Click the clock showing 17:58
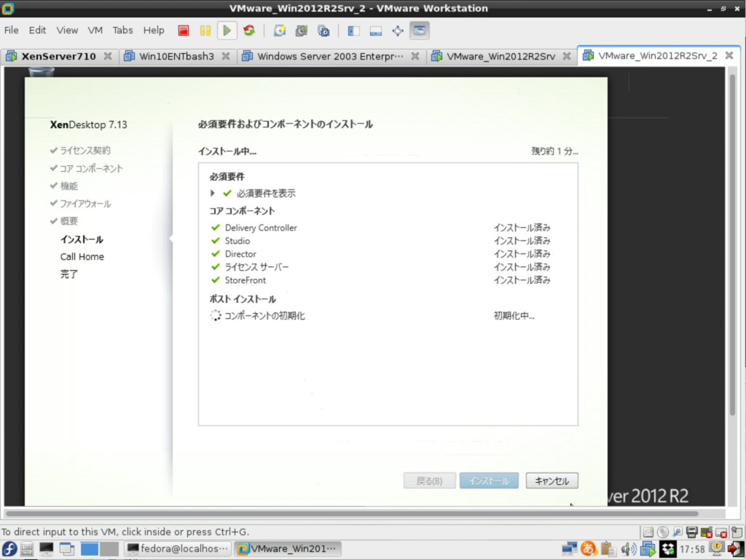Image resolution: width=746 pixels, height=560 pixels. click(x=692, y=549)
